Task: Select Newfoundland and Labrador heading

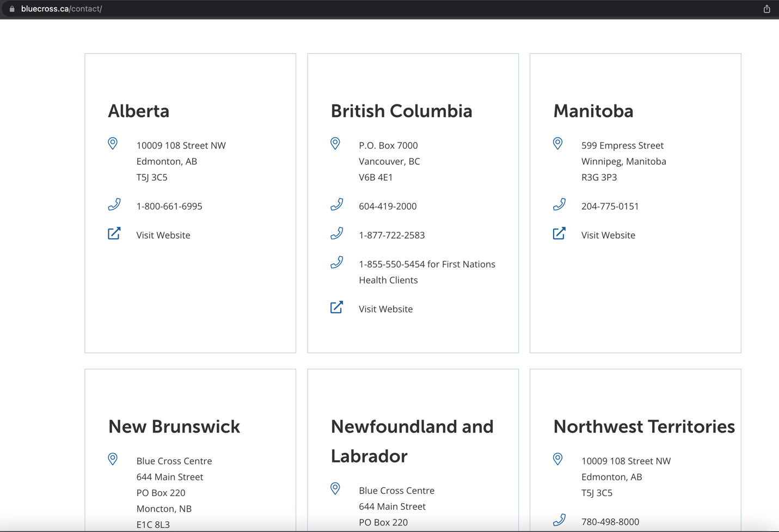Action: point(412,441)
